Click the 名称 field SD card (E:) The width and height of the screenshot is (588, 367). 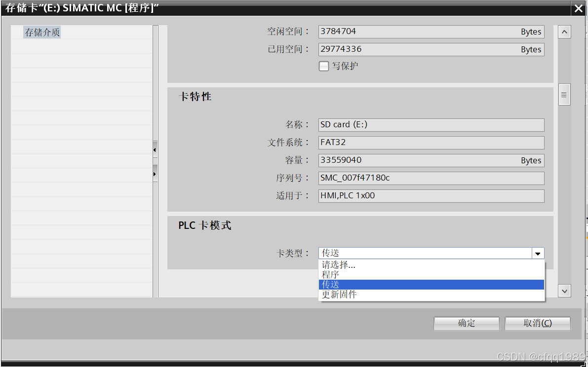point(431,125)
